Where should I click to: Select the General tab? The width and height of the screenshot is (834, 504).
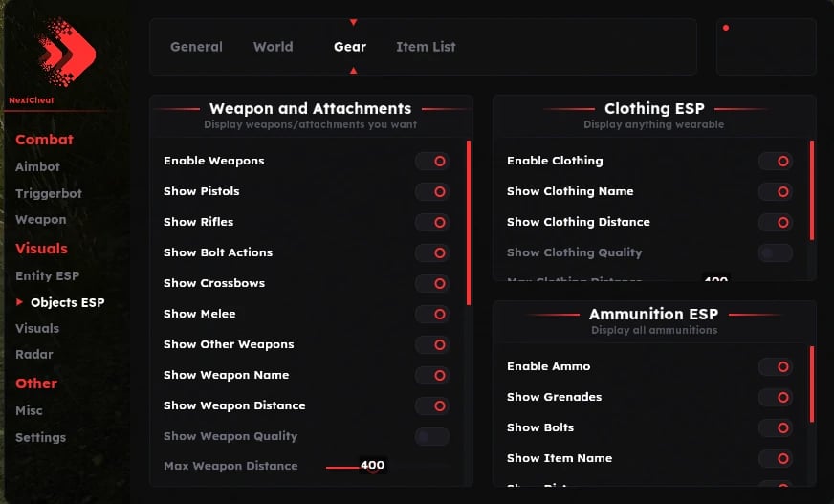[x=196, y=47]
